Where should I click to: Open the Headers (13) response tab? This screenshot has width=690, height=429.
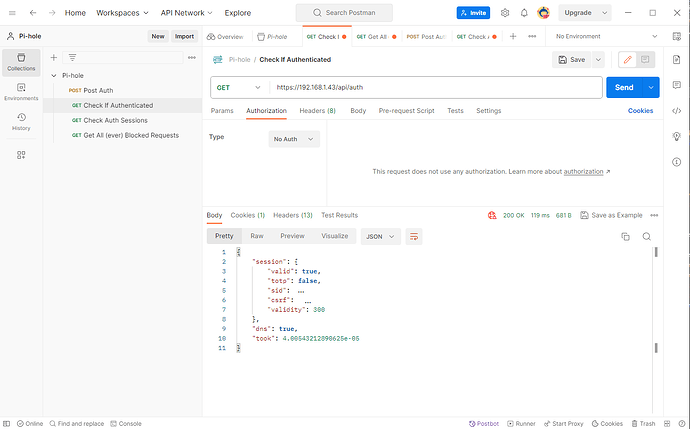pyautogui.click(x=293, y=215)
